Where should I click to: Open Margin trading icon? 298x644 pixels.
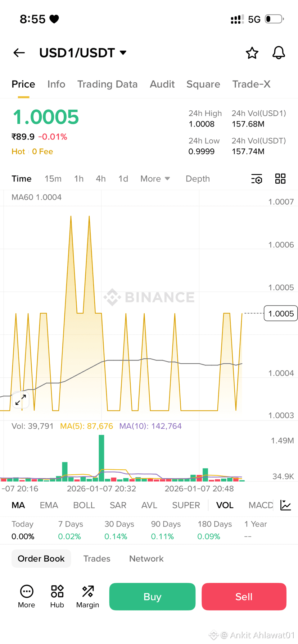click(x=87, y=596)
